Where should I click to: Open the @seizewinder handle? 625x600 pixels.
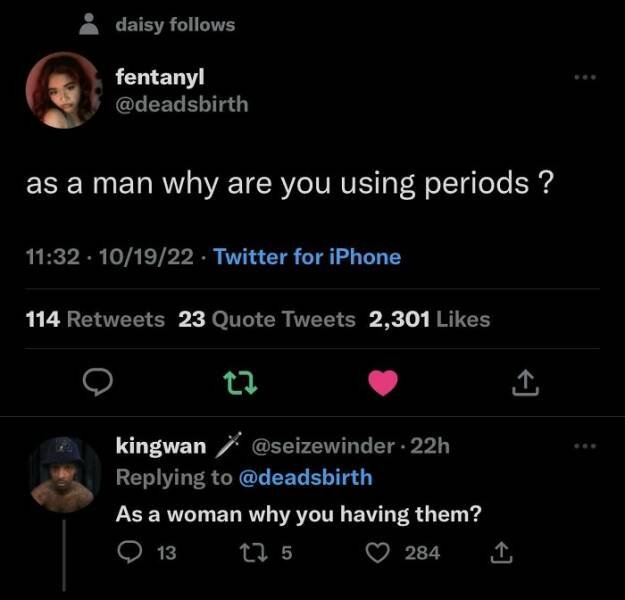[323, 446]
